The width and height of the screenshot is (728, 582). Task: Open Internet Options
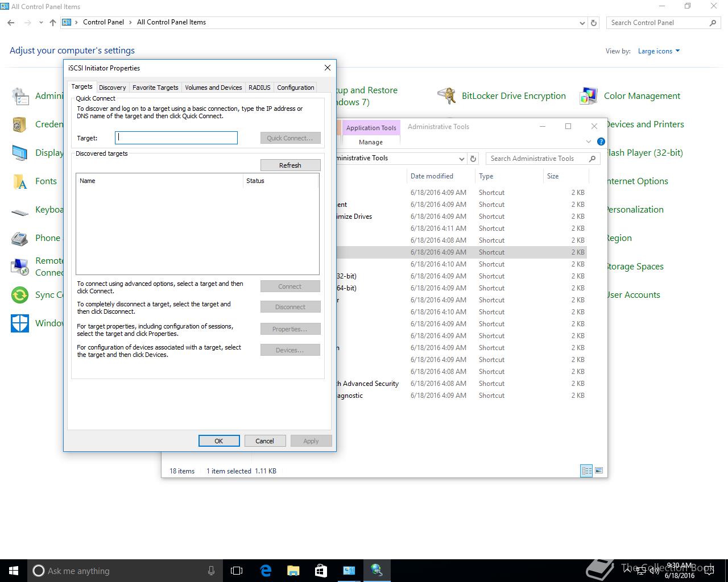(x=636, y=181)
